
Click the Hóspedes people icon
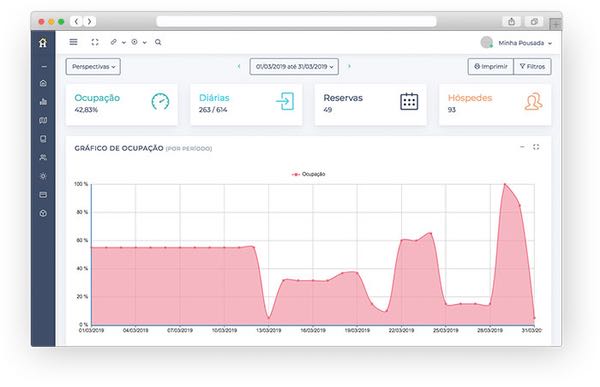click(x=533, y=101)
